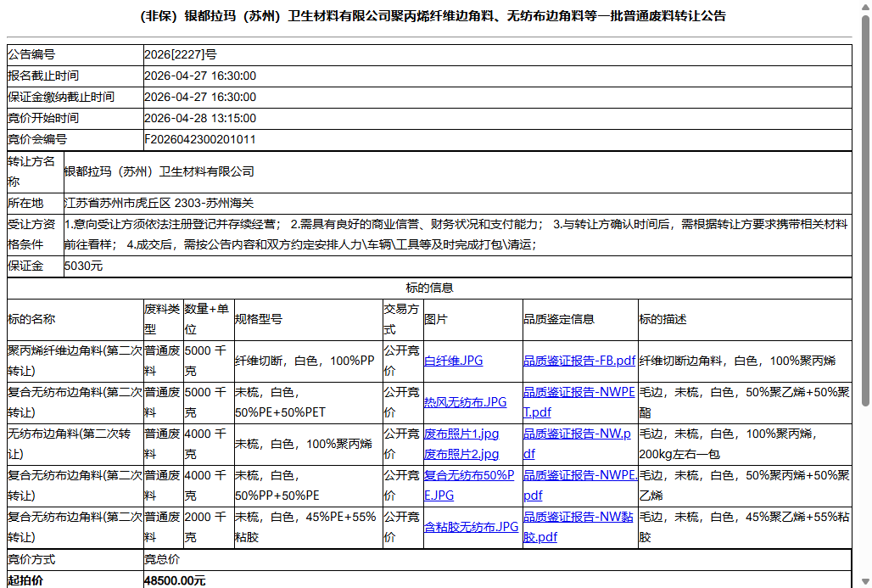Open 品质鉴证报告-NWPE.pdf report

pyautogui.click(x=580, y=485)
